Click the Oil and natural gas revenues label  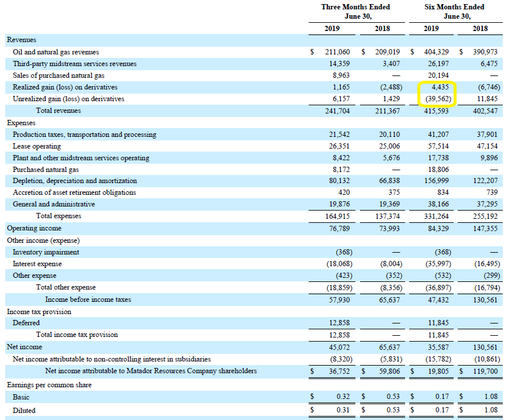56,52
